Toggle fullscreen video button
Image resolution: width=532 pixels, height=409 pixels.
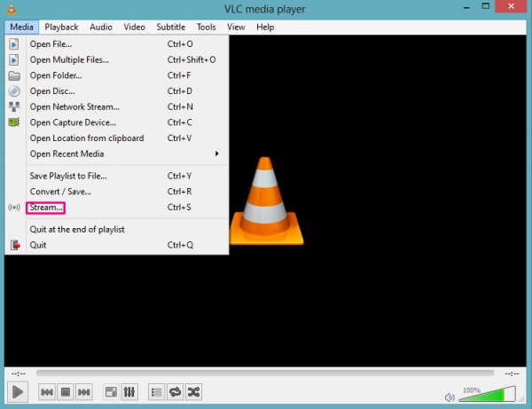[111, 392]
